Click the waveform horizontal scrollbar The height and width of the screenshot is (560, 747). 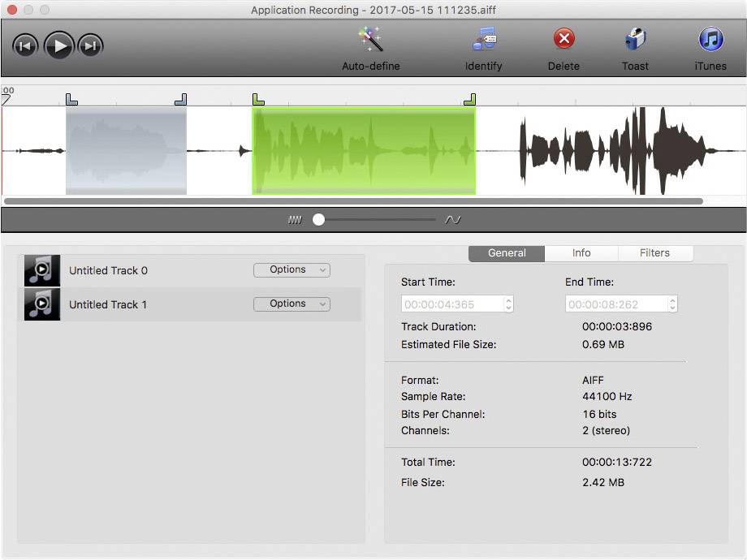pyautogui.click(x=353, y=201)
